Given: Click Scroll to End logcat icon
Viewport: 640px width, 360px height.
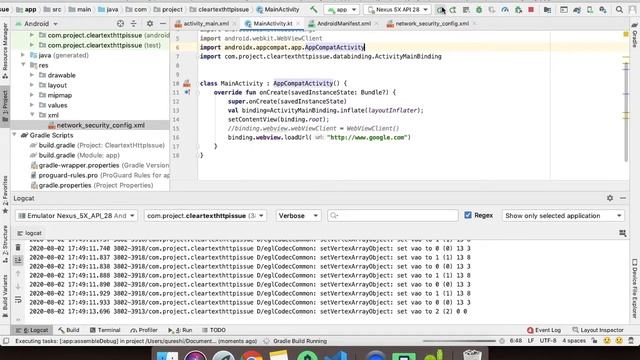Looking at the screenshot, I should coord(18,260).
